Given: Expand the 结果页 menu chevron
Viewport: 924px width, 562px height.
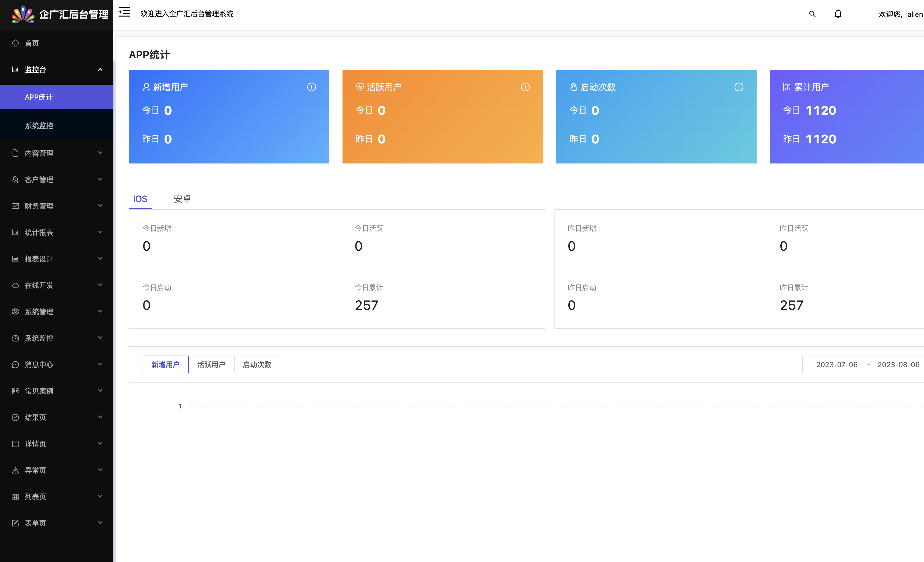Looking at the screenshot, I should [100, 417].
